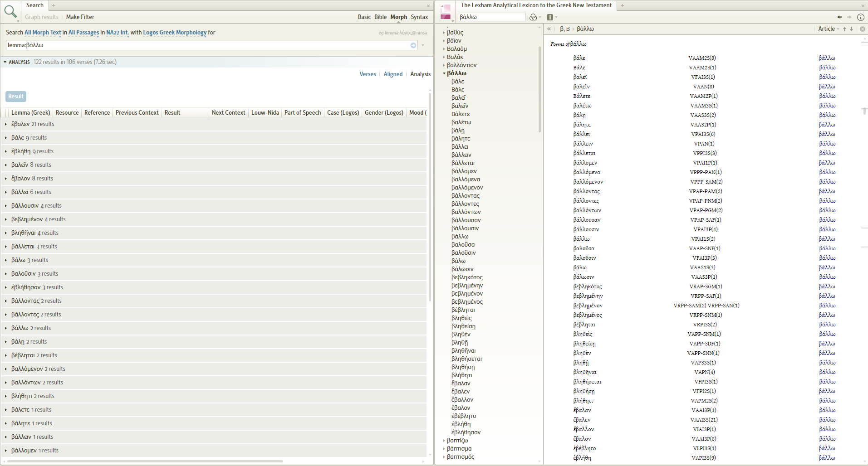This screenshot has height=466, width=868.
Task: Click the form βαλλόμενον in Forms list
Action: [588, 182]
